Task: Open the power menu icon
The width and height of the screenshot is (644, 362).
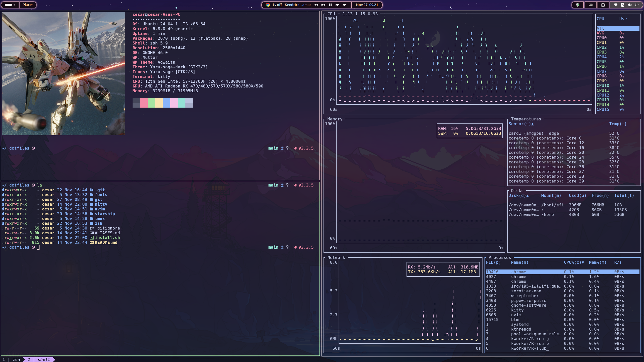Action: click(637, 5)
